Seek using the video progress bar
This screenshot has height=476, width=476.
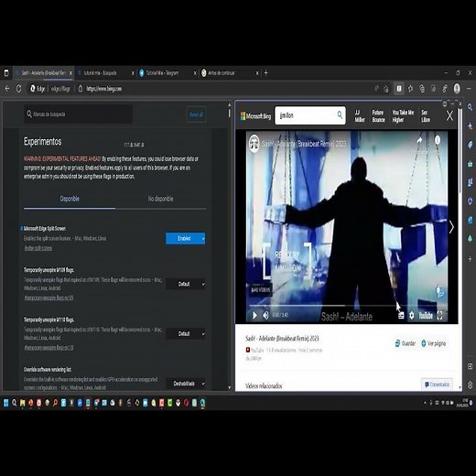click(x=347, y=305)
